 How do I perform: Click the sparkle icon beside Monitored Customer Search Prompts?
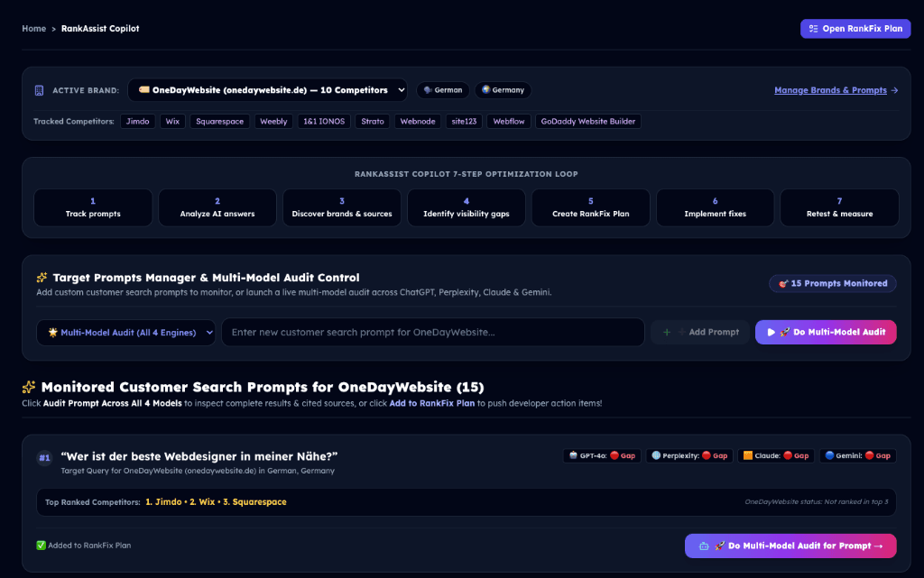tap(29, 387)
